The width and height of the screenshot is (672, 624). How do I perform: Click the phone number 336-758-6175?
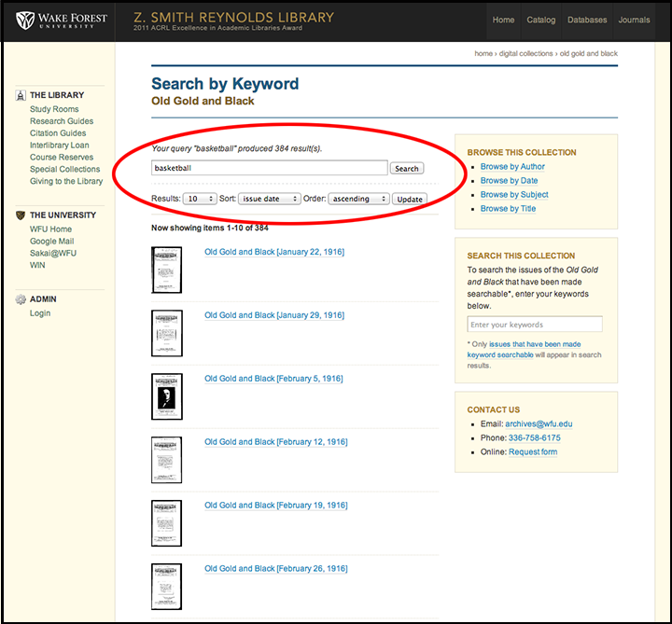tap(535, 438)
